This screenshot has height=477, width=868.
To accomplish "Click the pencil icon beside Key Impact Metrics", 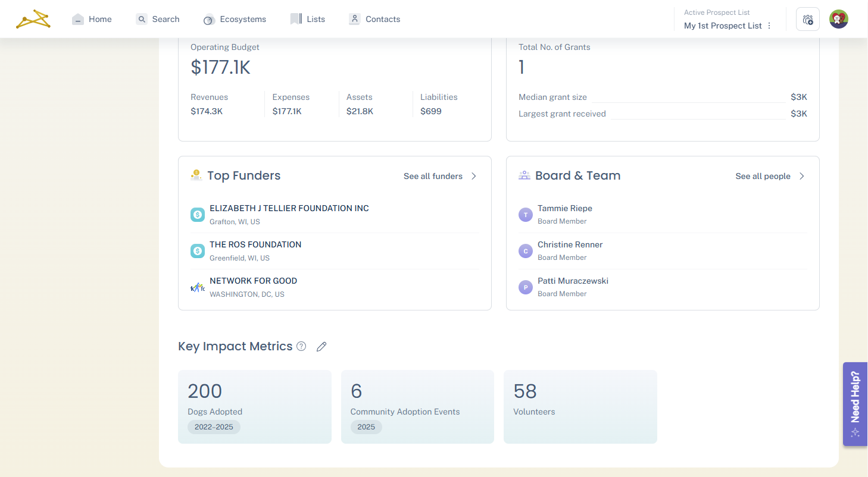I will [x=321, y=347].
